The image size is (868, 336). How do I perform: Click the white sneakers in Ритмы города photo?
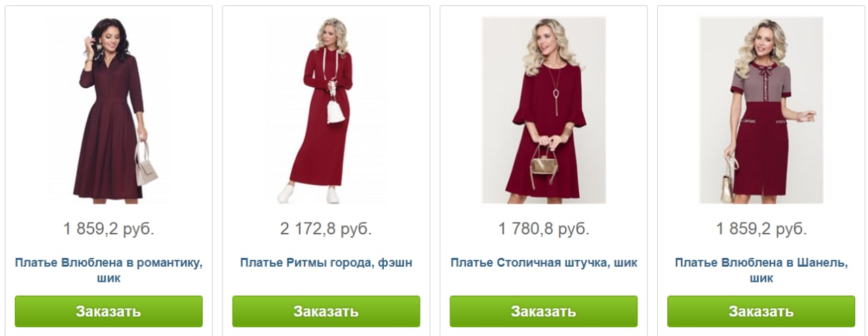(309, 193)
